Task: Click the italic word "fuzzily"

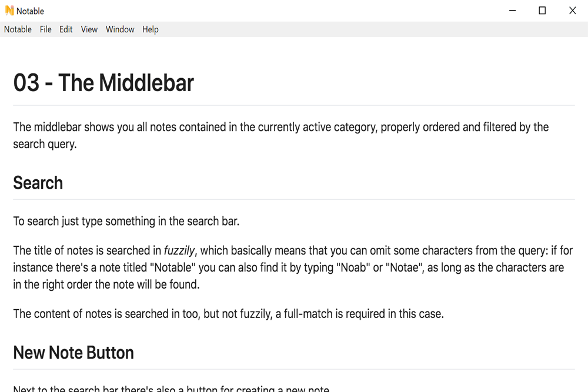Action: (x=179, y=250)
